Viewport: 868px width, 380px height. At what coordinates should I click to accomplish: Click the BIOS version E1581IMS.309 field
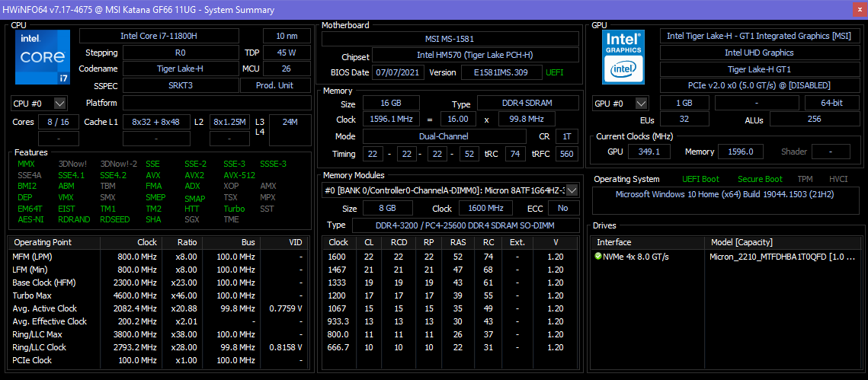pos(501,72)
